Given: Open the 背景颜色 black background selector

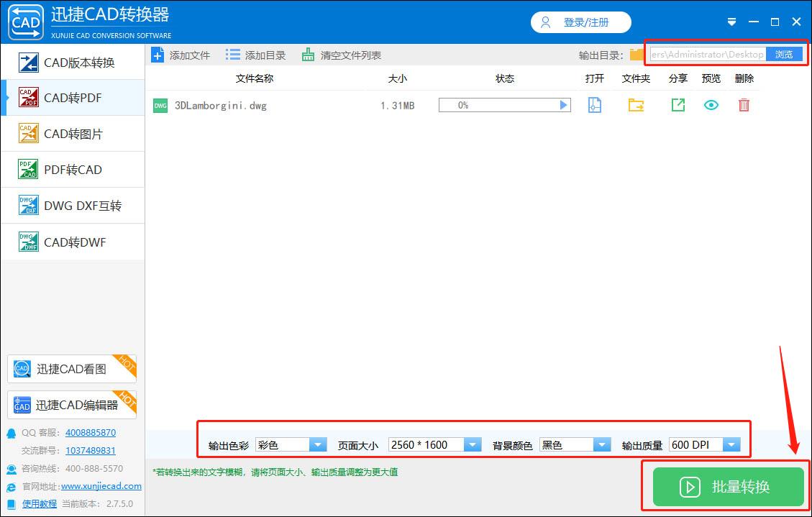Looking at the screenshot, I should click(602, 444).
